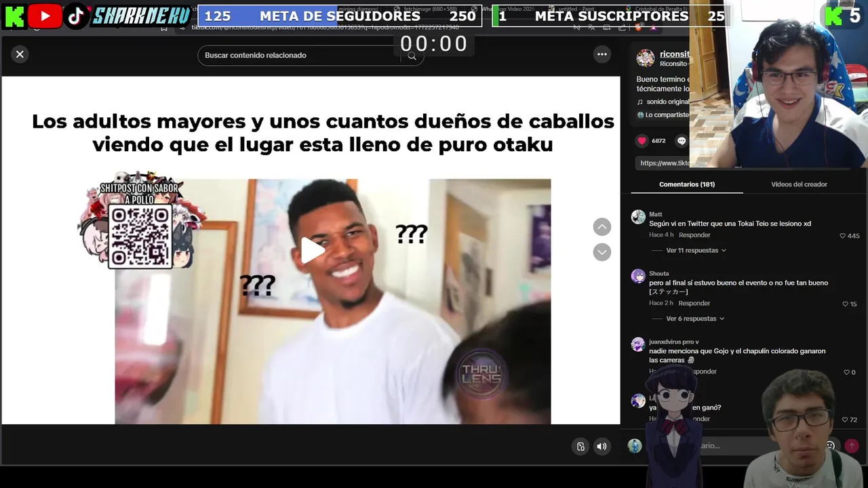Play the video with center play button
This screenshot has width=868, height=488.
point(312,250)
